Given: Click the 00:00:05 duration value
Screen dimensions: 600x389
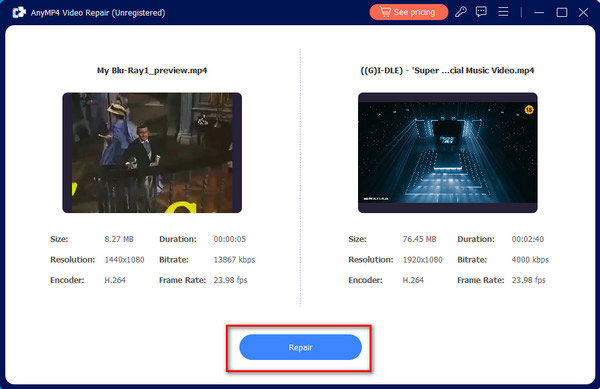Looking at the screenshot, I should pos(230,239).
